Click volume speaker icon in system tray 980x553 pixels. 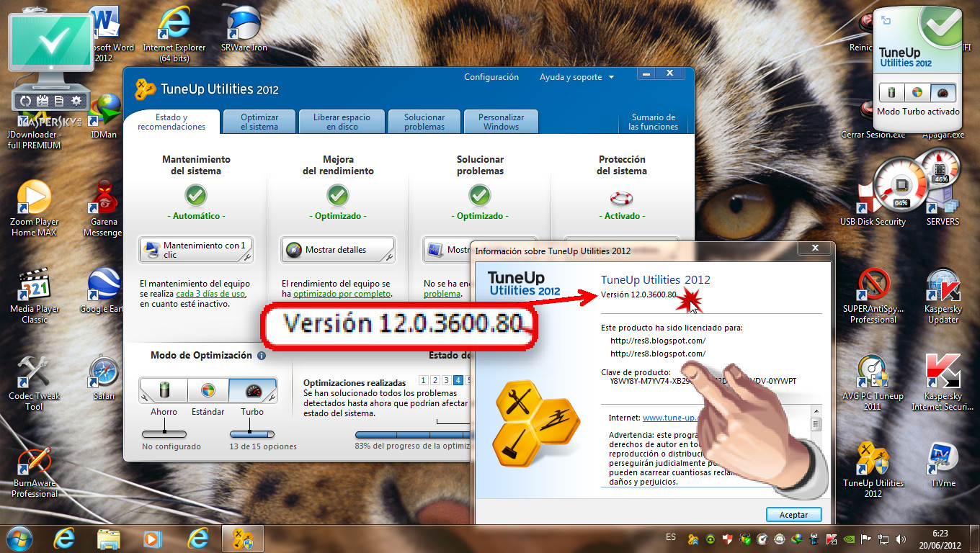tap(899, 539)
